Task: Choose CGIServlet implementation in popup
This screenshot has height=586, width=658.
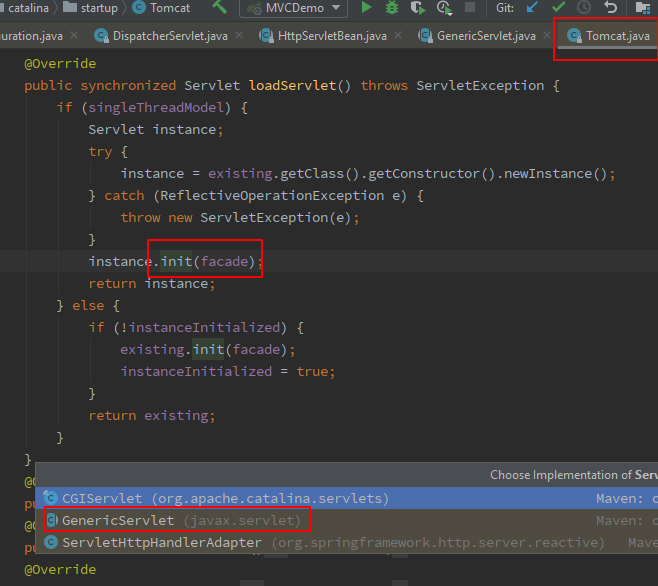Action: coord(347,498)
